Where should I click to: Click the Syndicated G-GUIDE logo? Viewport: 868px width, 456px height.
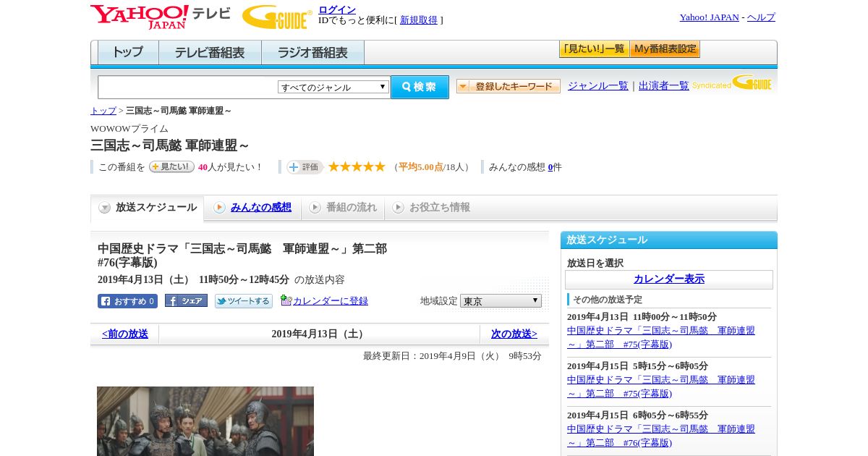(x=732, y=83)
